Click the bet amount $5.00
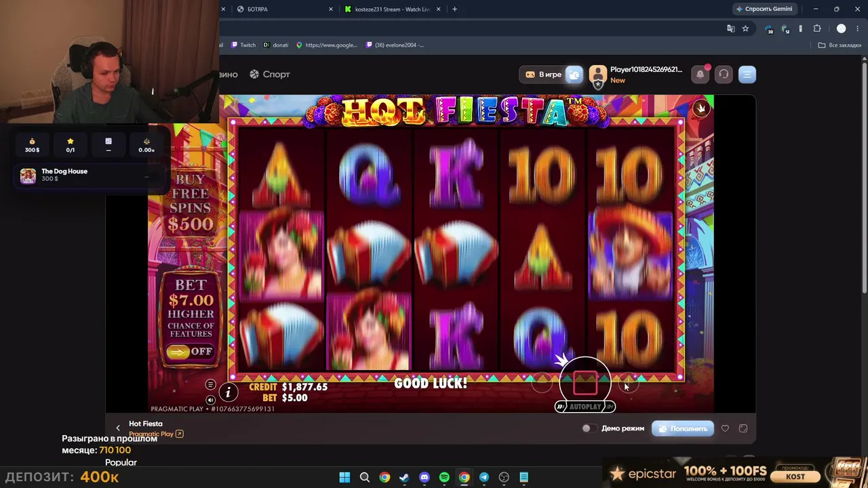868x488 pixels. tap(294, 398)
